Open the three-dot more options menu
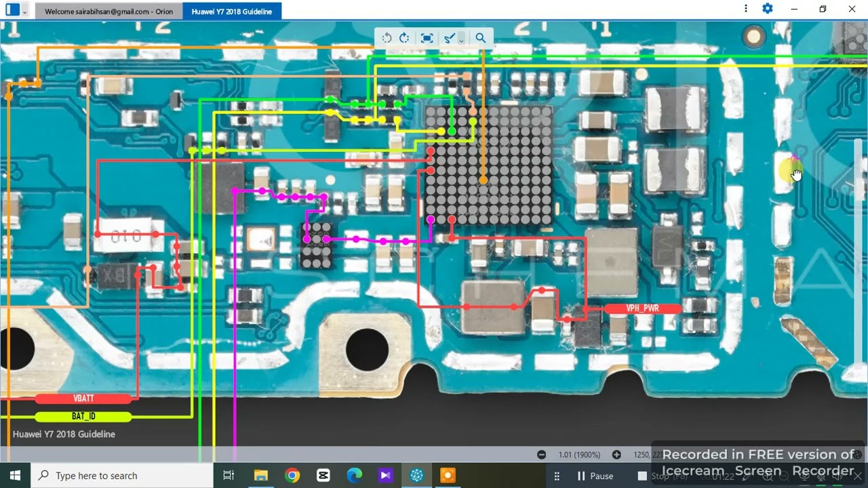This screenshot has height=488, width=868. pyautogui.click(x=746, y=9)
